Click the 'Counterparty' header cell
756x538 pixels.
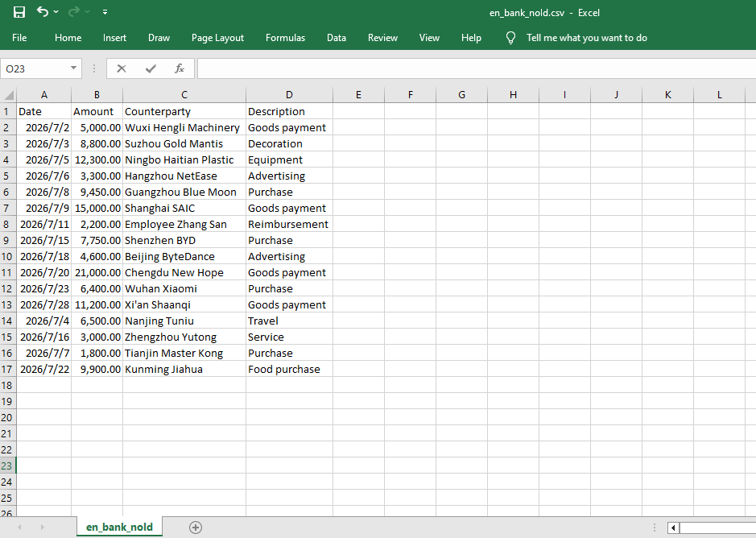[x=184, y=111]
